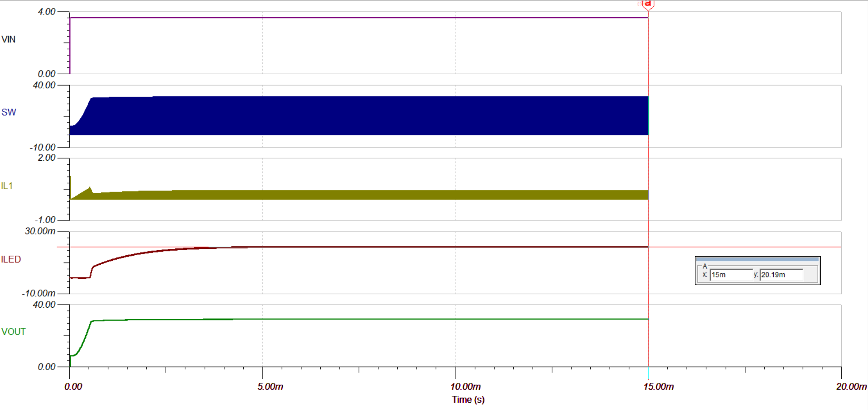Click the -10.00 SW axis minimum label
The image size is (868, 410).
point(43,148)
